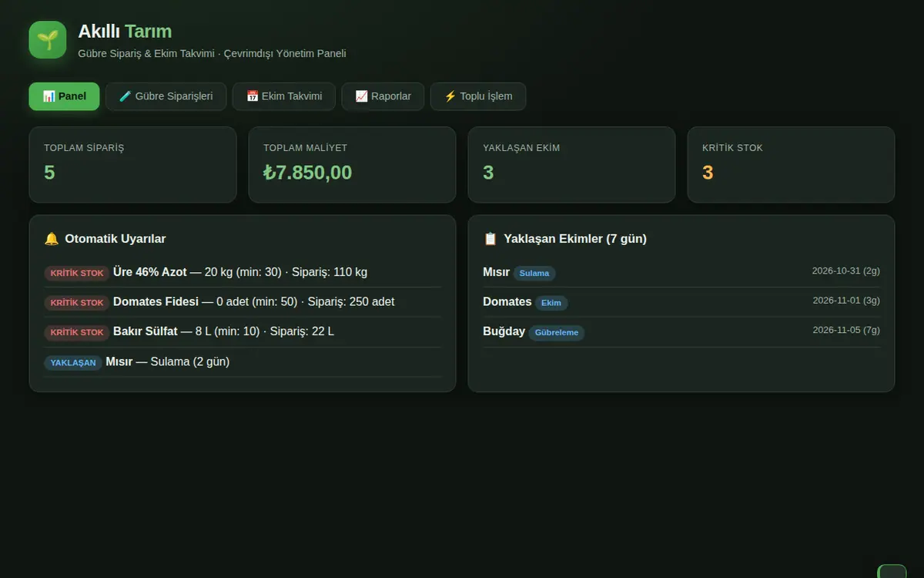The image size is (924, 578).
Task: Click the Domates name in Yaklaşan Ekimler
Action: 507,301
